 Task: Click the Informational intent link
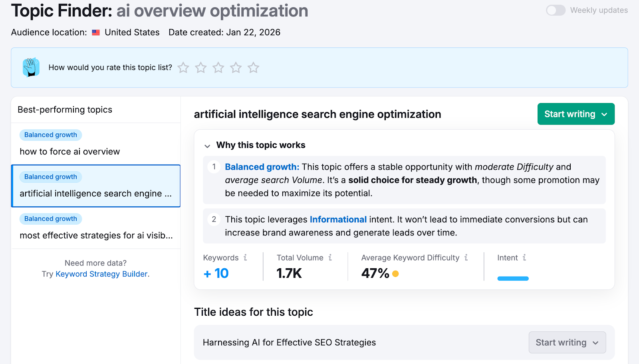pos(338,219)
